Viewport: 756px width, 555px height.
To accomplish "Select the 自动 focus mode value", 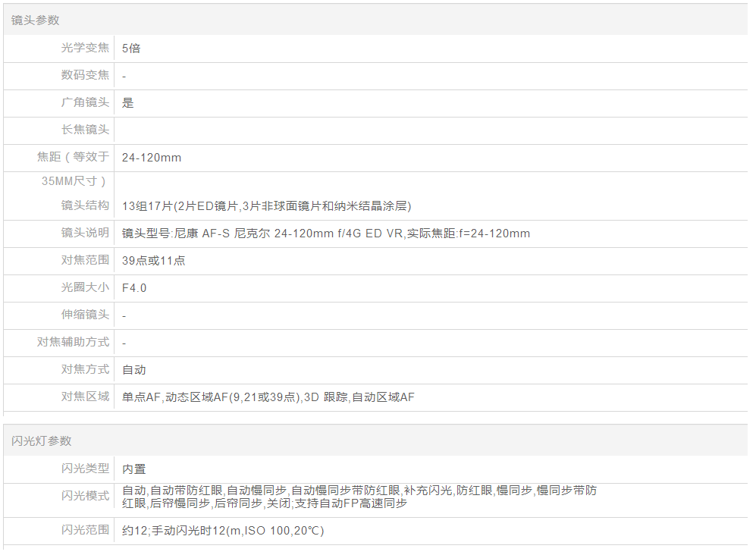I will pos(134,370).
